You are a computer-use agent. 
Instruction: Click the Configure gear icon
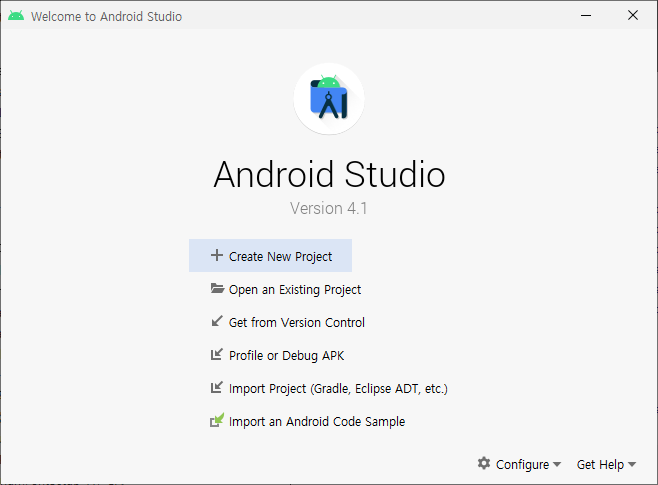484,464
